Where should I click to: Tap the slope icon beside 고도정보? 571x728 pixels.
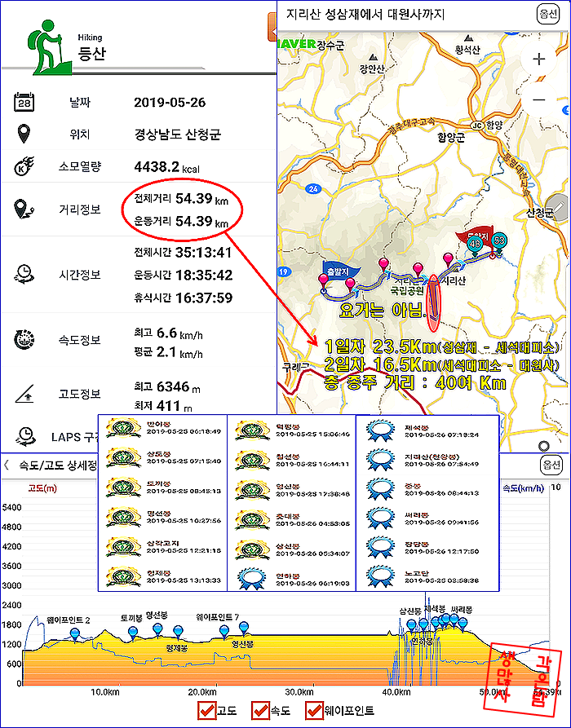25,395
